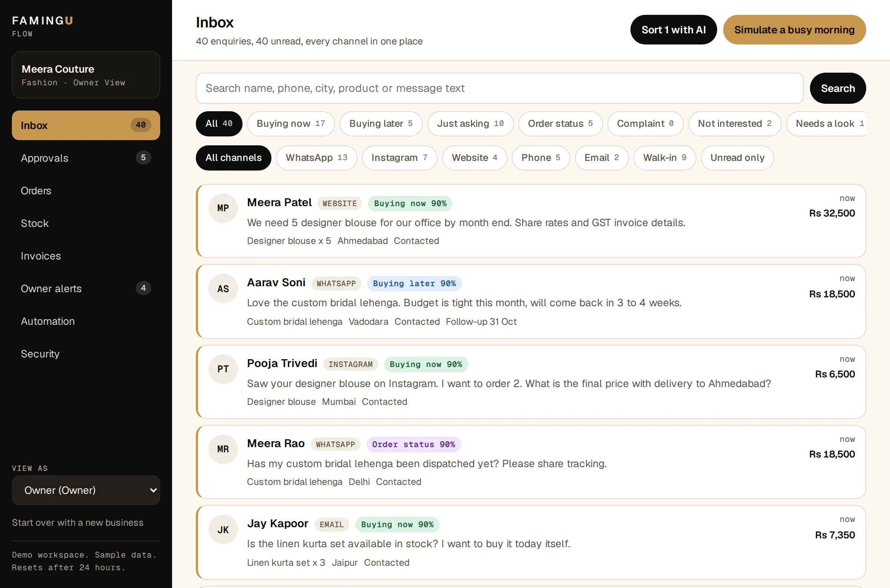The height and width of the screenshot is (588, 890).
Task: Filter by Buying later enquiries
Action: tap(381, 123)
